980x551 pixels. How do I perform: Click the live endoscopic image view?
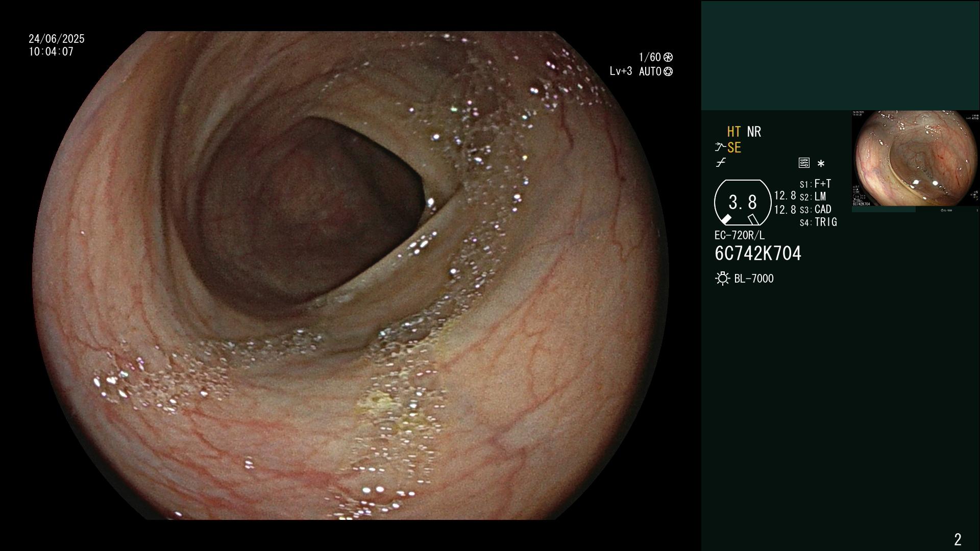[x=351, y=275]
